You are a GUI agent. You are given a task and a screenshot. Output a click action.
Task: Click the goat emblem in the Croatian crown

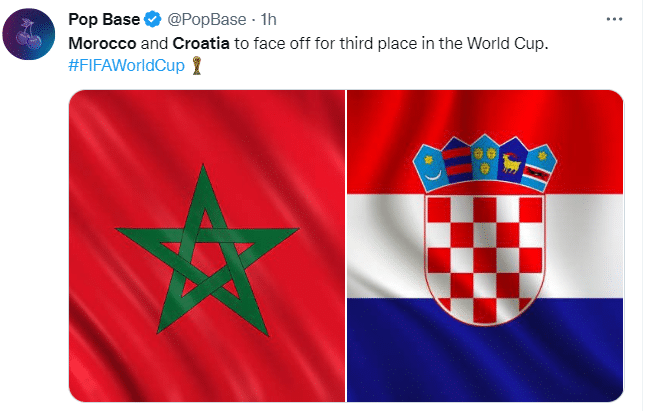coord(514,158)
